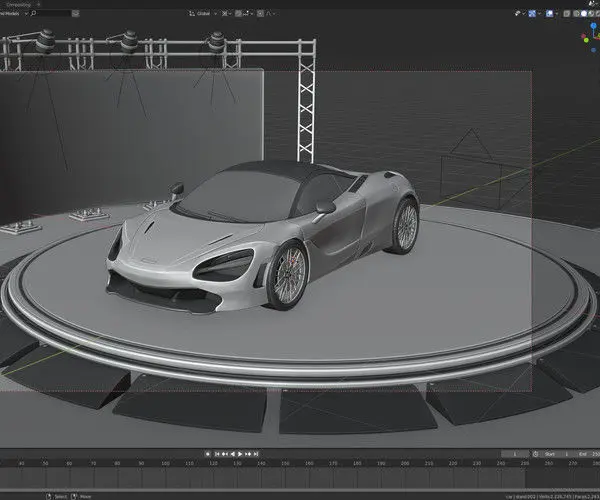The height and width of the screenshot is (500, 600).
Task: Open the scene selector icon in top bar
Action: 593,3
